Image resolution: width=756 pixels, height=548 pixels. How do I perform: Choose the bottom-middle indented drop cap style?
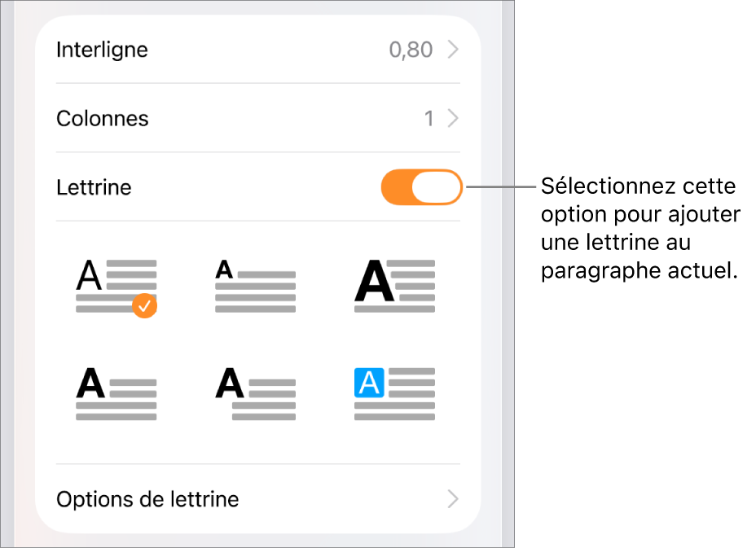click(255, 394)
